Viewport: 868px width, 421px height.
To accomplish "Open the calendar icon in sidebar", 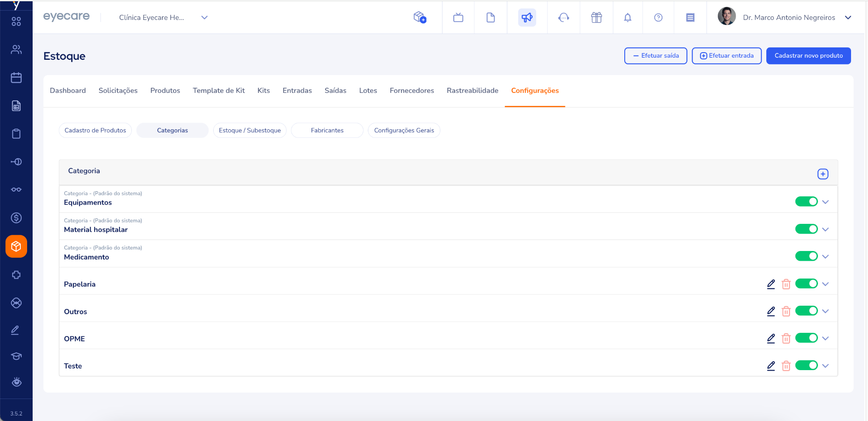I will [16, 78].
